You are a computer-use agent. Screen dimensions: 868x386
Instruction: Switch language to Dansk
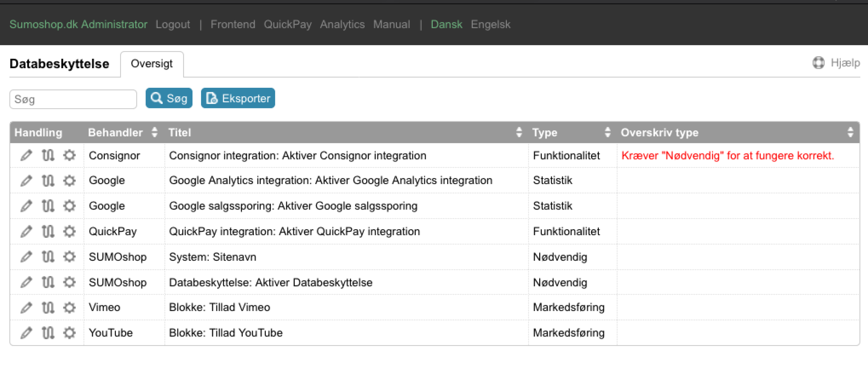[446, 24]
